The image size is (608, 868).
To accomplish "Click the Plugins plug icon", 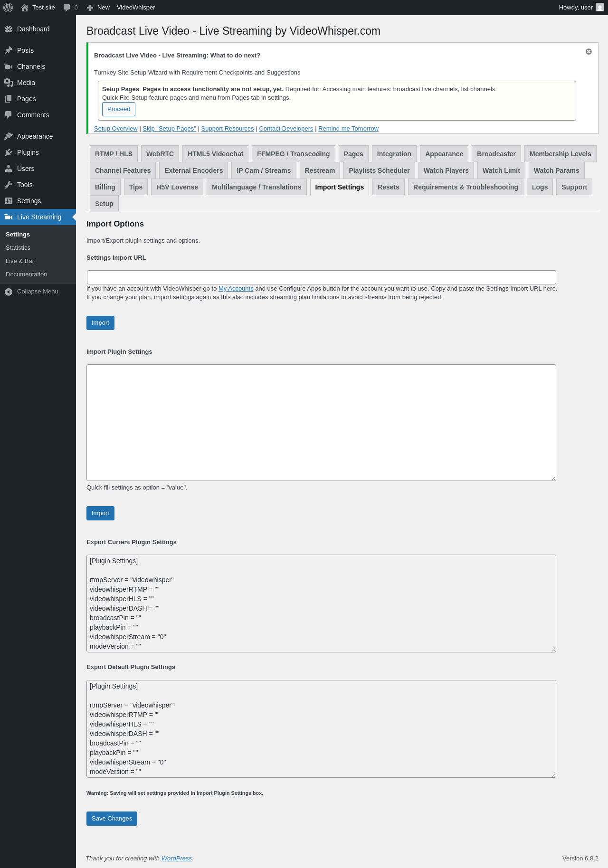I will pos(9,152).
